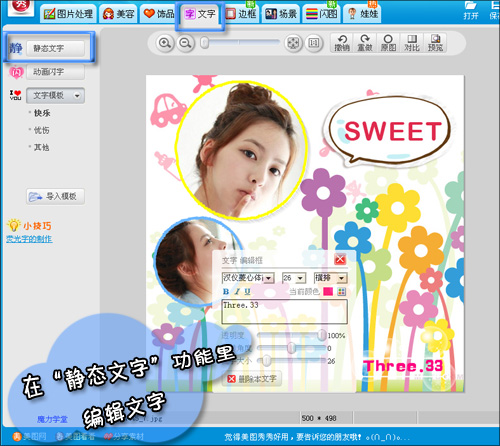Click the 重做 redo icon
This screenshot has height=446, width=500.
click(x=365, y=43)
